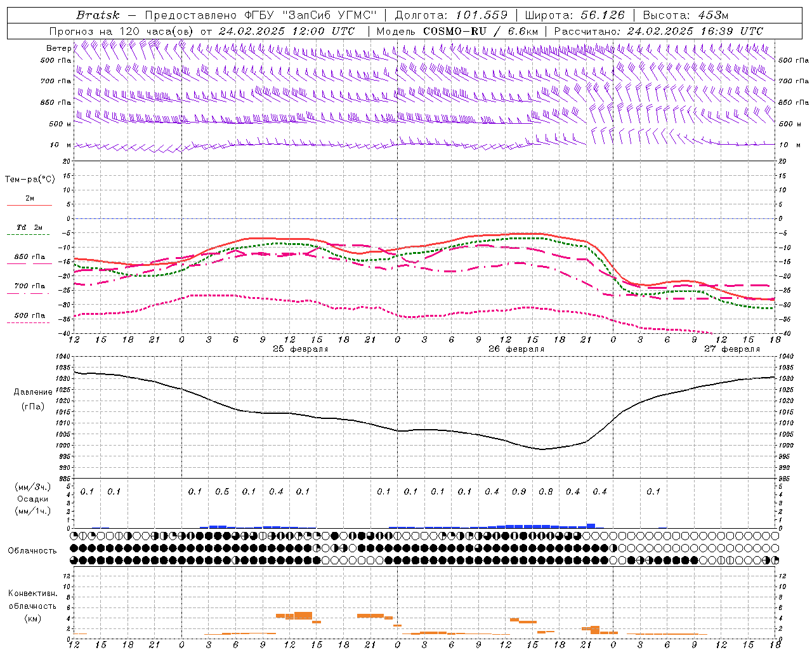Viewport: 812px width, 650px height.
Task: Click the 25 февраля date label
Action: pyautogui.click(x=300, y=349)
